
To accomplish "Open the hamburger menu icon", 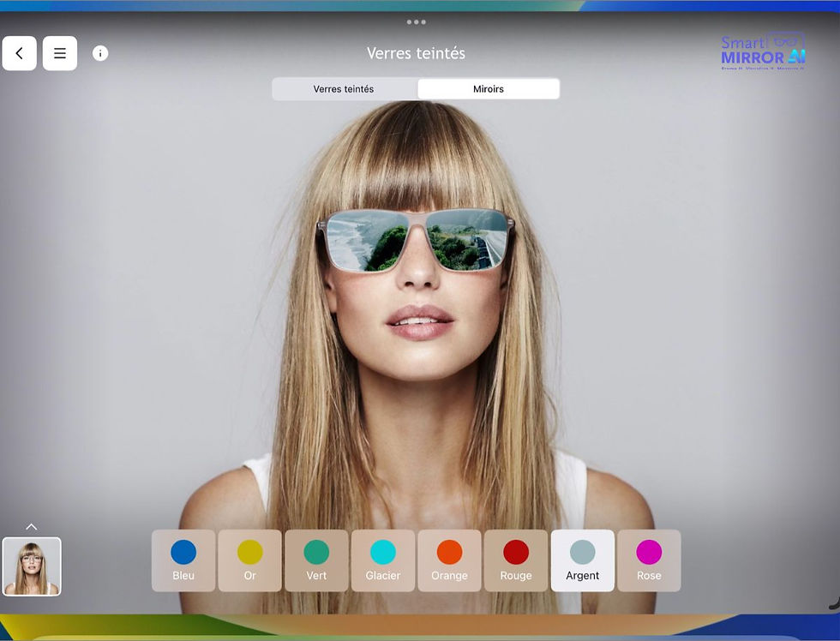I will [x=60, y=53].
